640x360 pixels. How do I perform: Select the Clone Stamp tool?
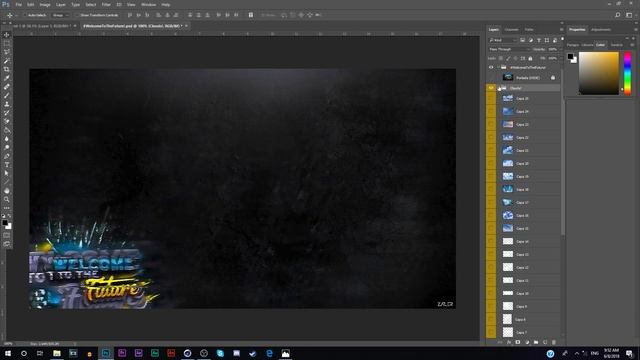[7, 104]
